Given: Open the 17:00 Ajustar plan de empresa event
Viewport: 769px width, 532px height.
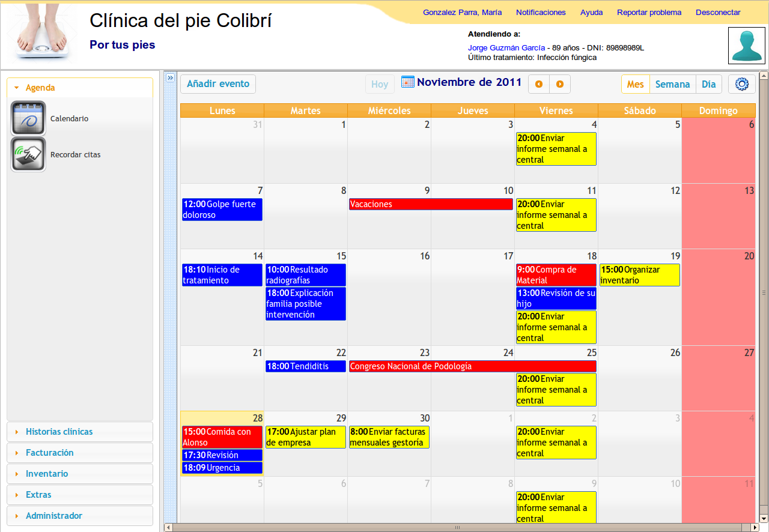Looking at the screenshot, I should click(306, 437).
